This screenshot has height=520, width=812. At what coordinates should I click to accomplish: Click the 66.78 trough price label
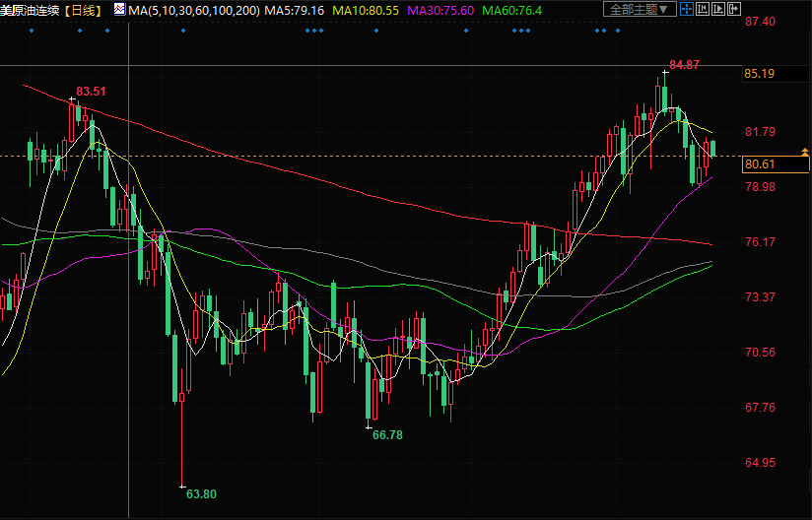pyautogui.click(x=387, y=434)
